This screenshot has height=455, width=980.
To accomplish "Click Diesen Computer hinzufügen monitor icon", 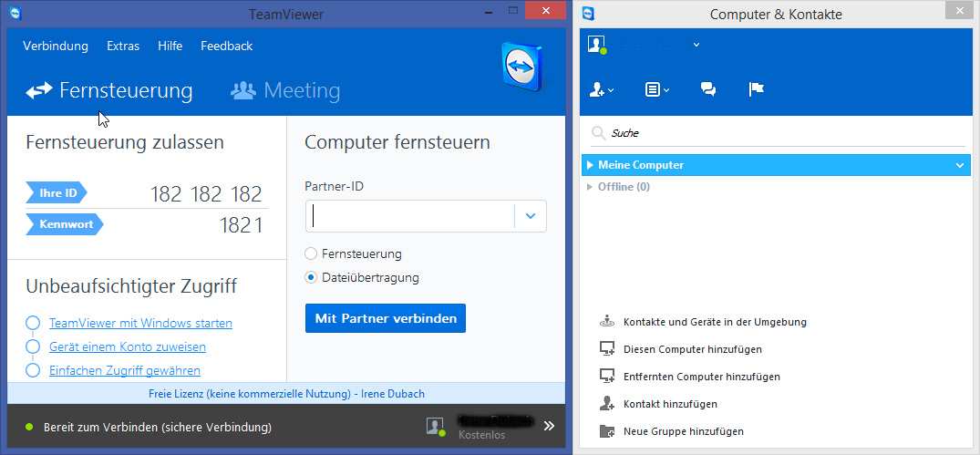I will tap(607, 348).
